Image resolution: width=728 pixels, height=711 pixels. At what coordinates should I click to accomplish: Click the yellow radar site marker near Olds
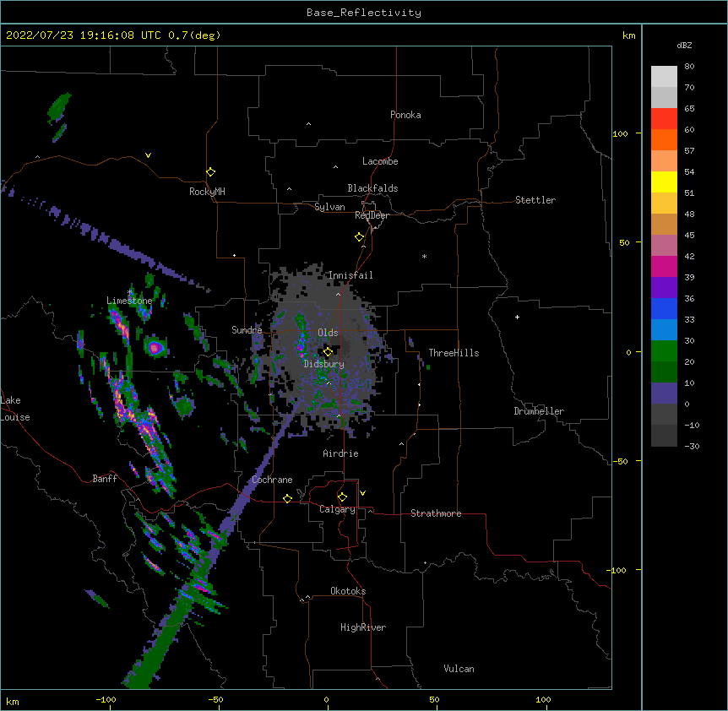[328, 351]
